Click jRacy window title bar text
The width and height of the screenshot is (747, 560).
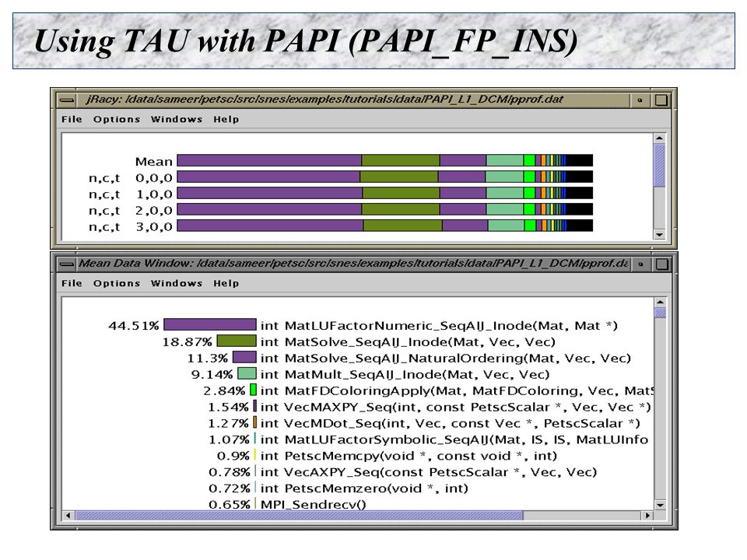(x=324, y=100)
